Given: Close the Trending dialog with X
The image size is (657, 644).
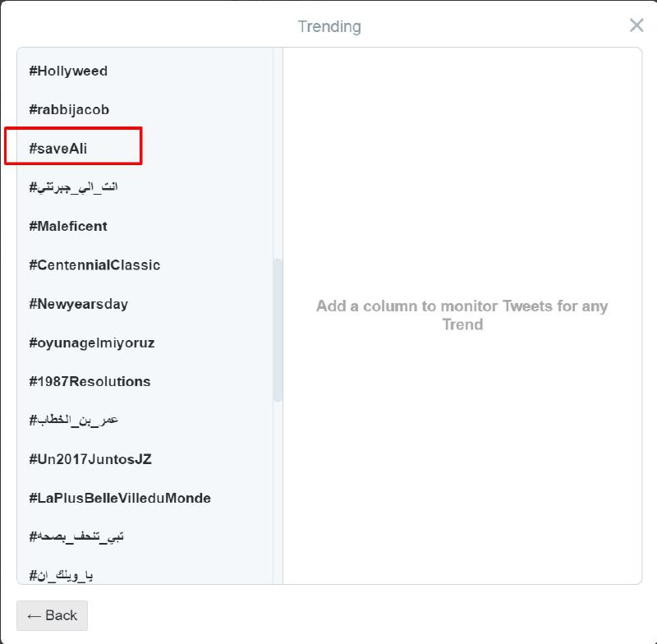Looking at the screenshot, I should click(x=636, y=25).
